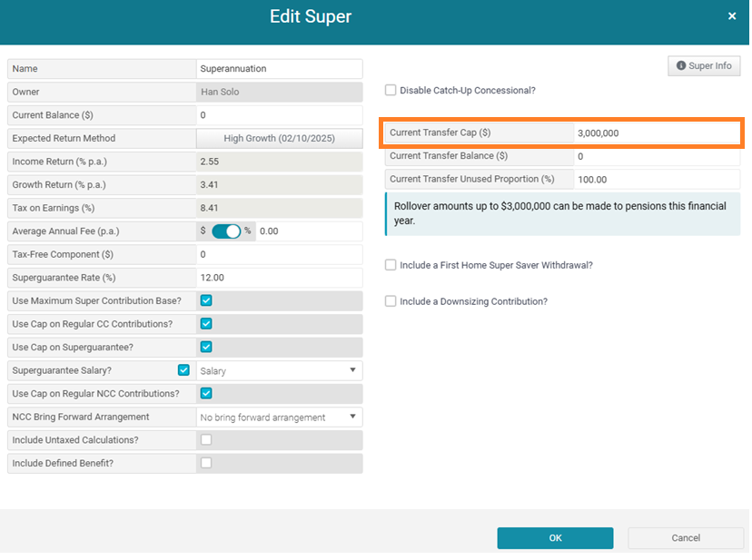Cancel the Edit Super changes
The image size is (752, 560).
pyautogui.click(x=685, y=538)
